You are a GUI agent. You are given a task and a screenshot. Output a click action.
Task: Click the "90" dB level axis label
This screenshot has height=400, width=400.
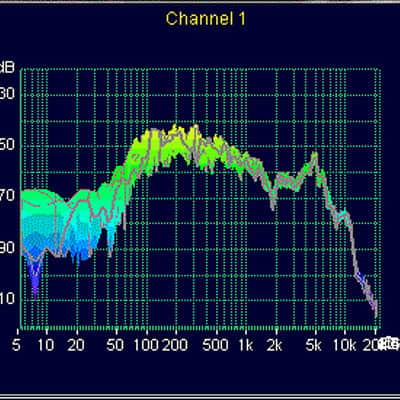pyautogui.click(x=7, y=248)
